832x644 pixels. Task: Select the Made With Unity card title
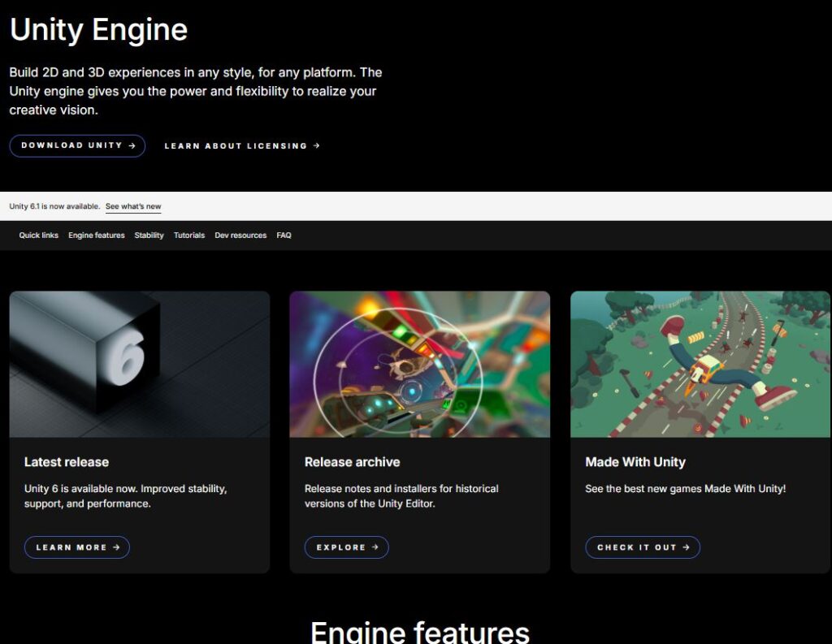click(x=635, y=462)
